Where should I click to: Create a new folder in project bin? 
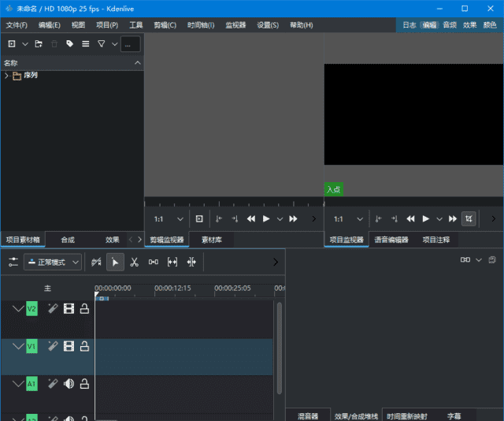tap(39, 44)
